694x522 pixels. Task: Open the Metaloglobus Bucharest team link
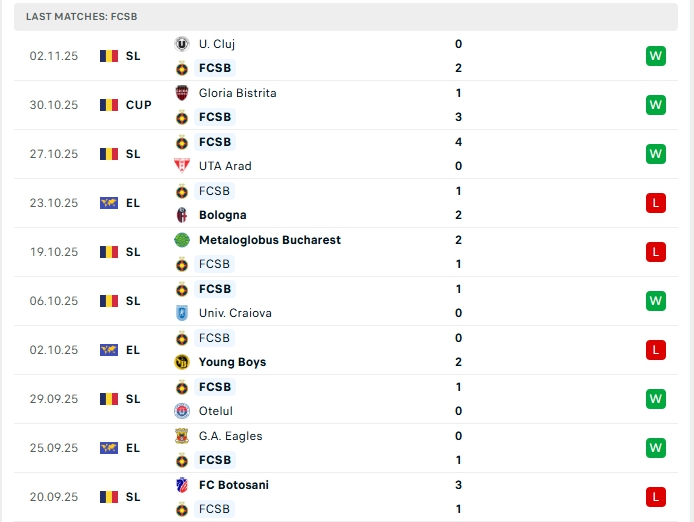pyautogui.click(x=269, y=240)
